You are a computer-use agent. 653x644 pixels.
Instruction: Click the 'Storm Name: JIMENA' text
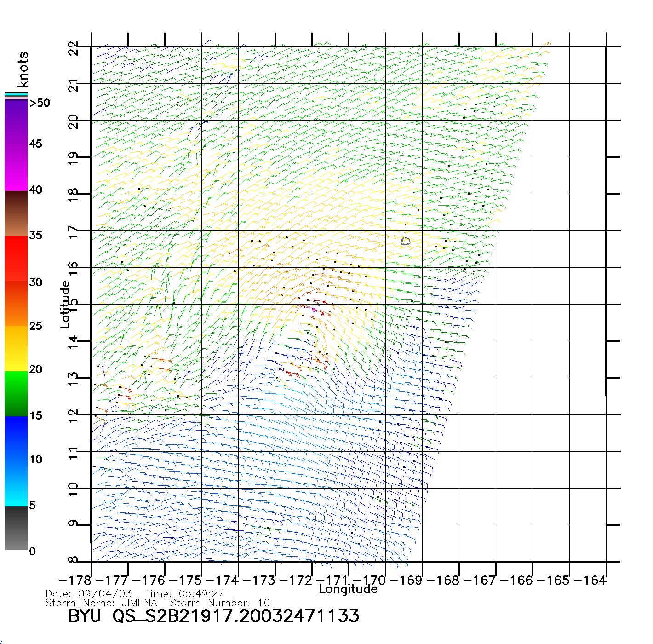[x=101, y=603]
